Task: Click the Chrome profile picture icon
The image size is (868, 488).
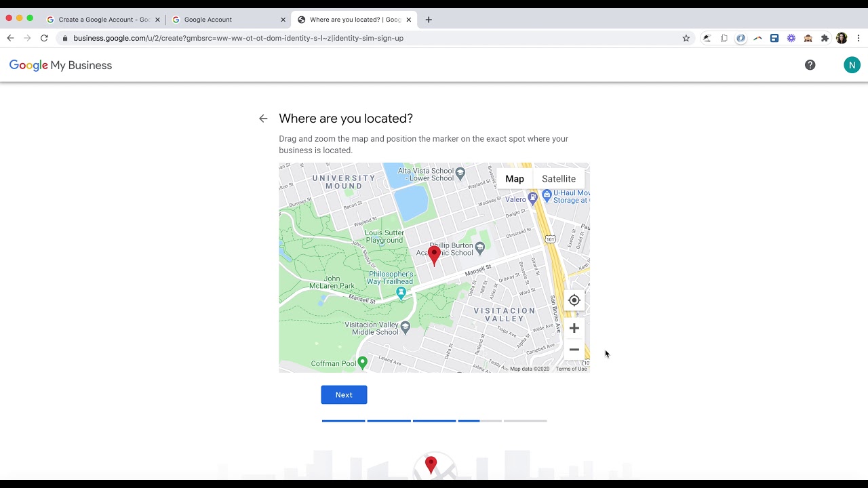Action: pos(842,38)
